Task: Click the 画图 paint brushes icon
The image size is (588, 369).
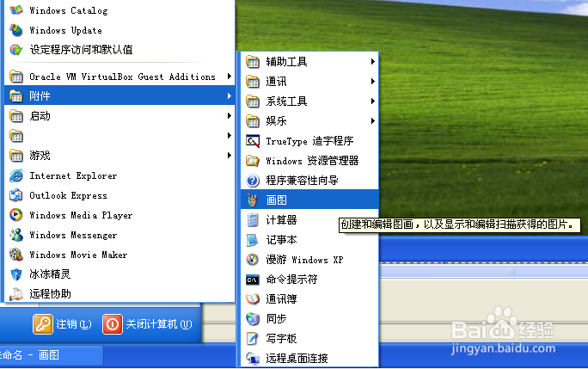Action: pyautogui.click(x=253, y=200)
